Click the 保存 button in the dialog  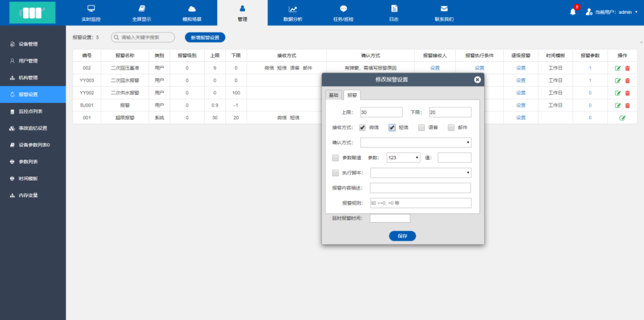(402, 236)
